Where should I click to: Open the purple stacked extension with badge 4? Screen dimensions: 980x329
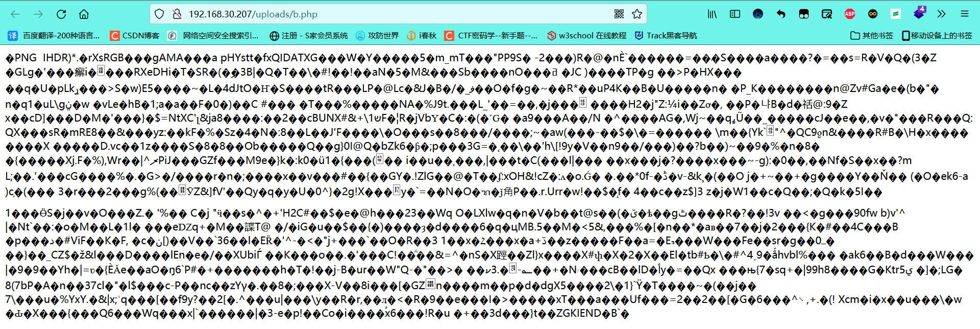(919, 13)
